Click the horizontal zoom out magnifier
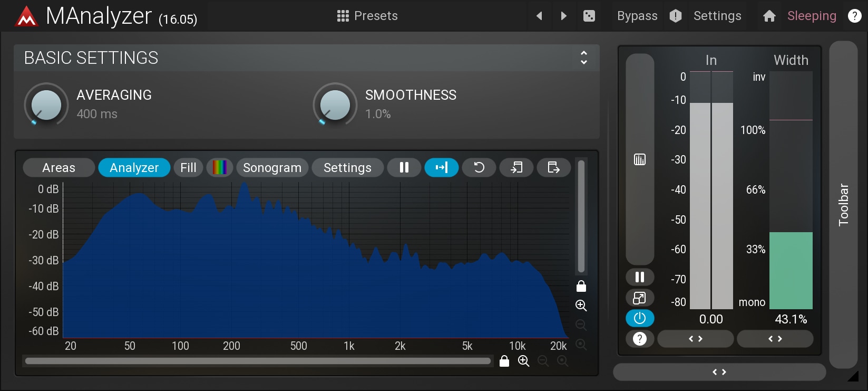This screenshot has width=868, height=391. [543, 361]
